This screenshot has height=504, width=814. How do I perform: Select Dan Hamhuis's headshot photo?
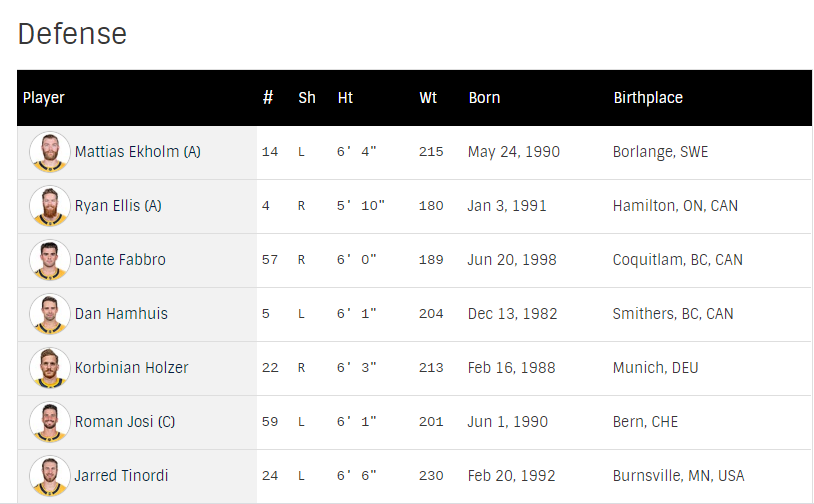point(49,314)
